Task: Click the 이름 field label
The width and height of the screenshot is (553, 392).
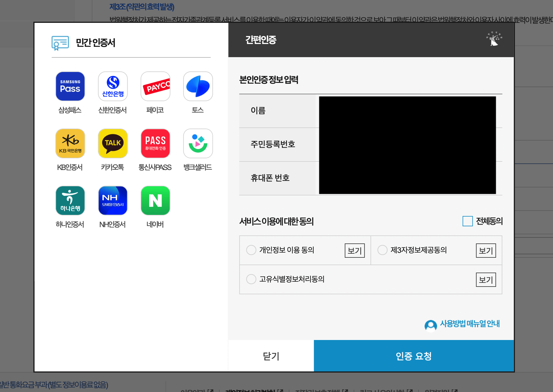Action: tap(258, 110)
